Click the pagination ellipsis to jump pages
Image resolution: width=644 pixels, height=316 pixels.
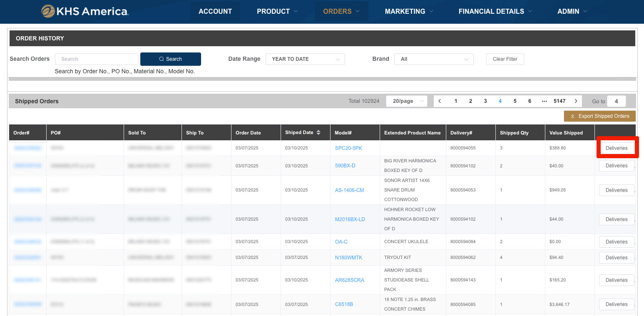pyautogui.click(x=544, y=101)
